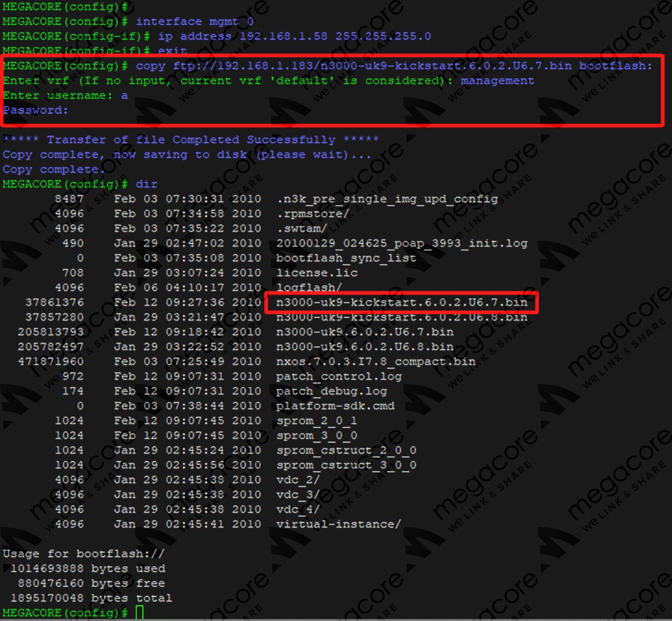Select the vdc_3/ directory entry
This screenshot has width=672, height=621.
(298, 494)
